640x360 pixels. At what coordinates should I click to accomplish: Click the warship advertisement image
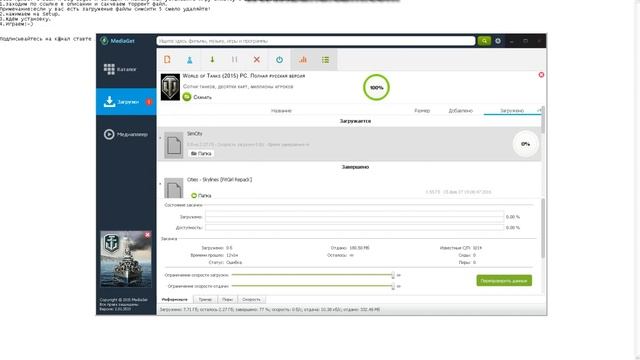pyautogui.click(x=126, y=260)
